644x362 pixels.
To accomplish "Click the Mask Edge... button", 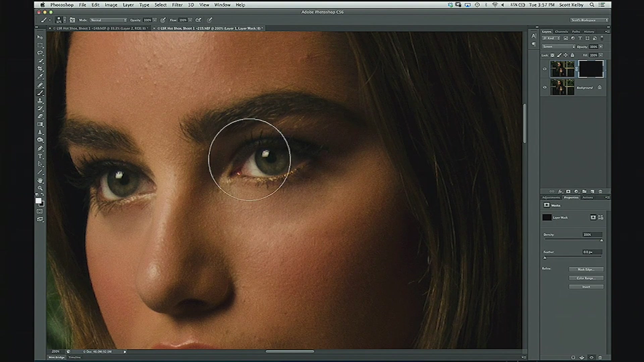I will tap(586, 269).
